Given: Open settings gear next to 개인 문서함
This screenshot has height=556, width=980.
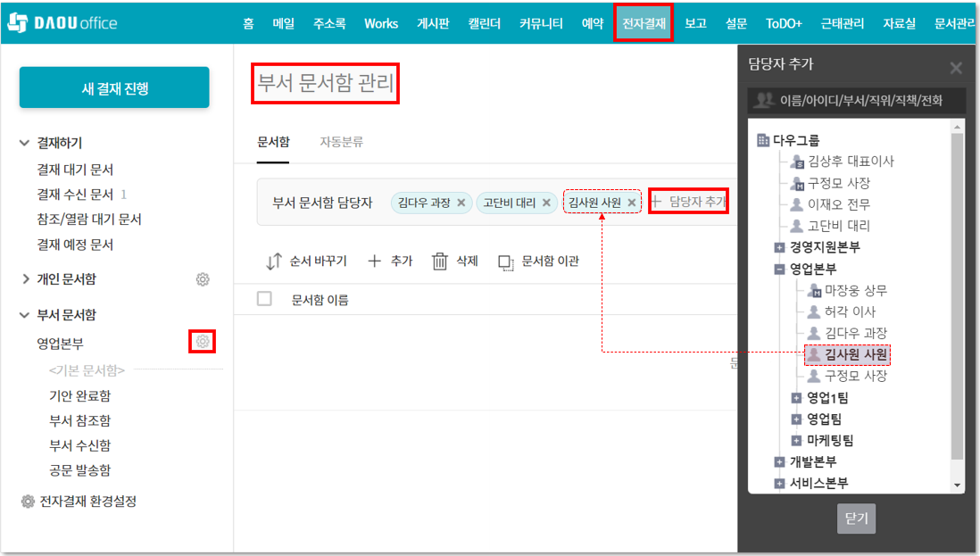Looking at the screenshot, I should (203, 279).
